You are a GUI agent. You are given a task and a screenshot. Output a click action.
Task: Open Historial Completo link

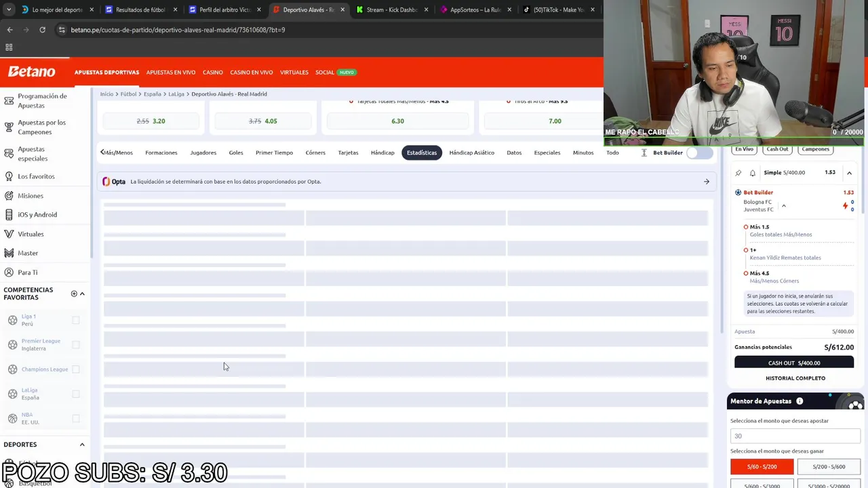[795, 378]
